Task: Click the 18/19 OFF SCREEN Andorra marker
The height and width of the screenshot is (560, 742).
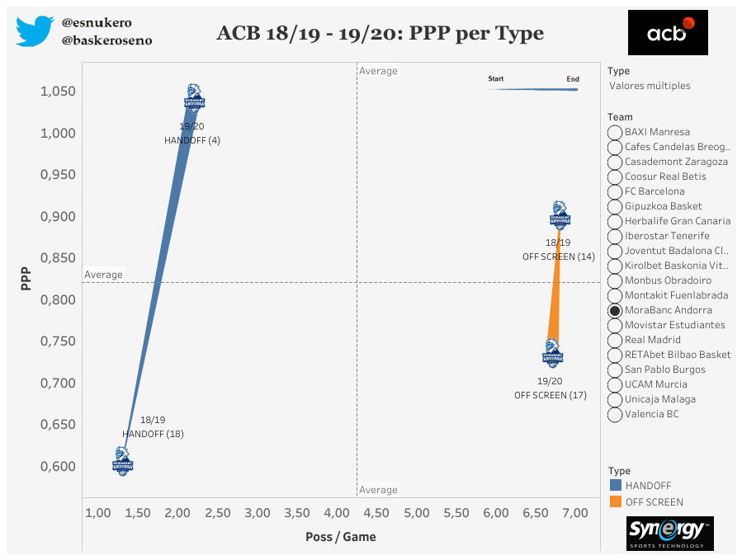Action: click(560, 214)
